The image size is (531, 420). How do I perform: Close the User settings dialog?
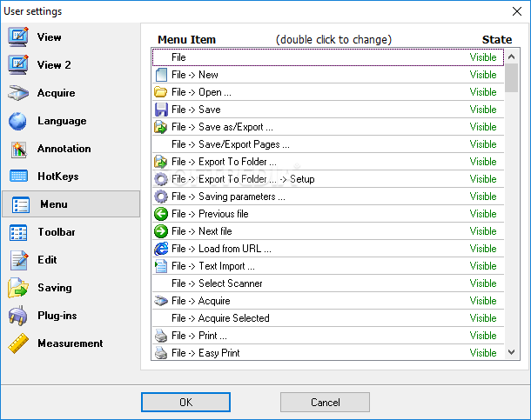tap(517, 11)
